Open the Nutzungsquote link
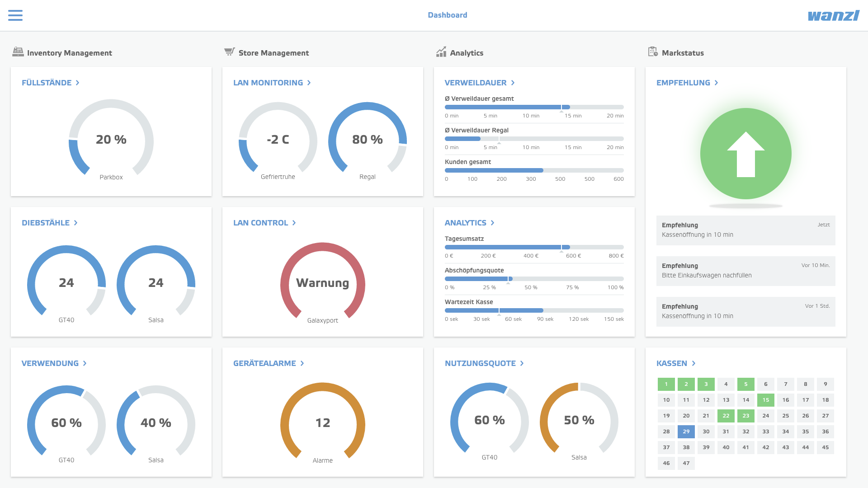Screen dimensions: 868x488 click(x=480, y=363)
